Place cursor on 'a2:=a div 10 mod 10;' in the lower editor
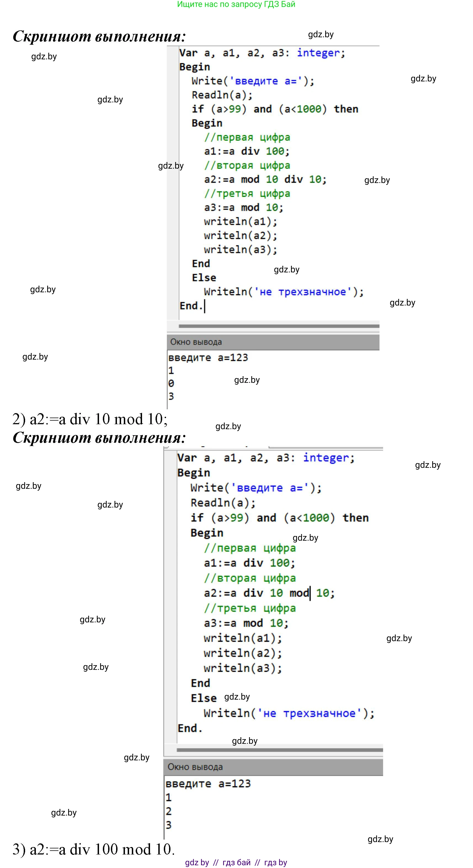Screen dimensions: 473x868 point(269,593)
